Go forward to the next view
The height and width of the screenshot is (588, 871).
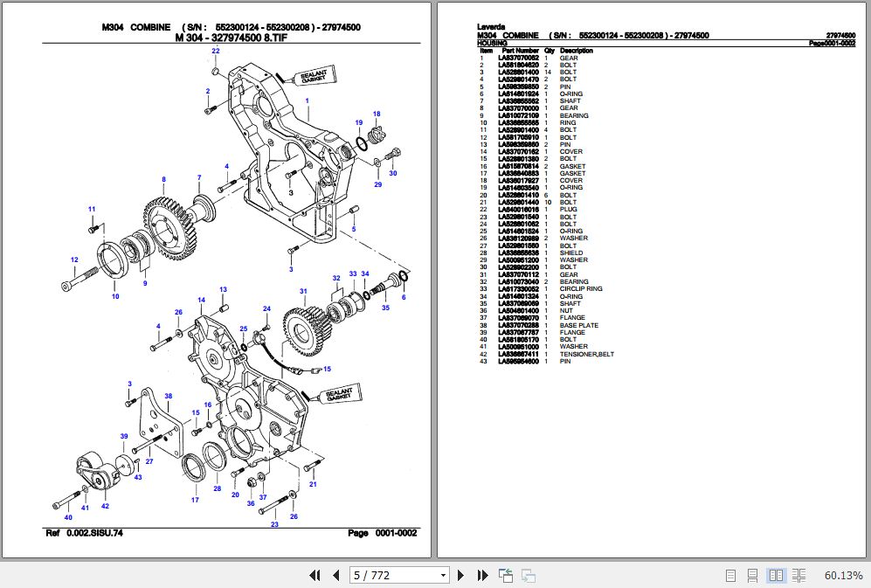coord(527,577)
